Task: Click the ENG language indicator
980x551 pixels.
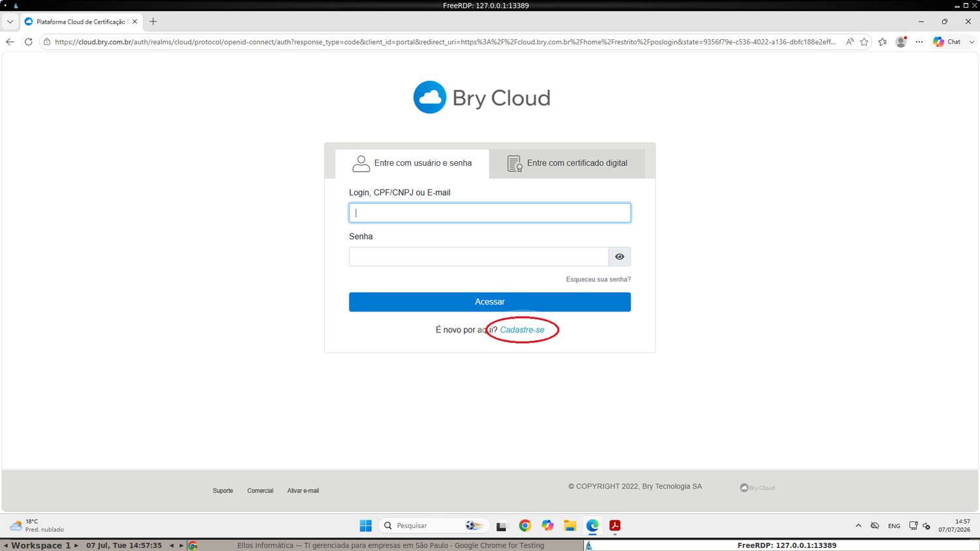Action: point(894,526)
